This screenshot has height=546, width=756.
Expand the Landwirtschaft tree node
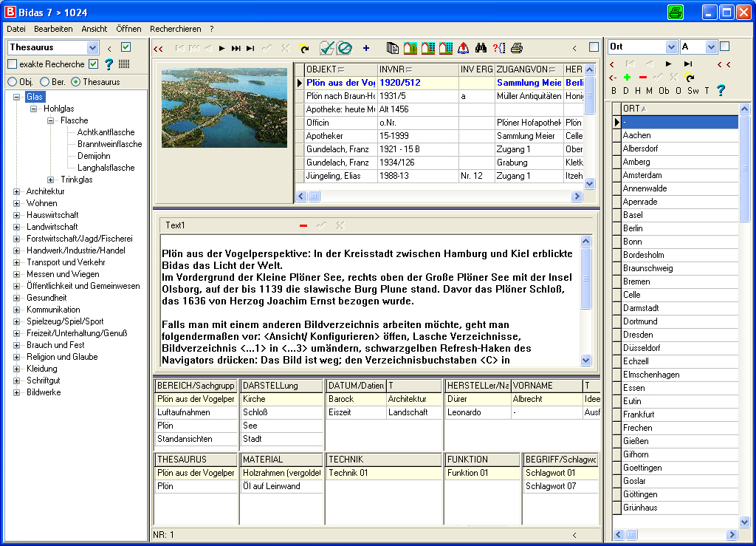[16, 227]
